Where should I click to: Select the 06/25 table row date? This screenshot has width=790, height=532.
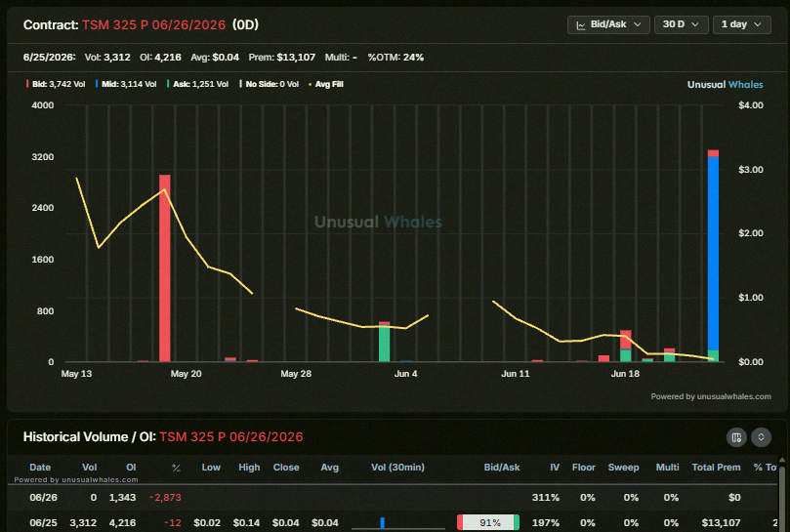43,523
